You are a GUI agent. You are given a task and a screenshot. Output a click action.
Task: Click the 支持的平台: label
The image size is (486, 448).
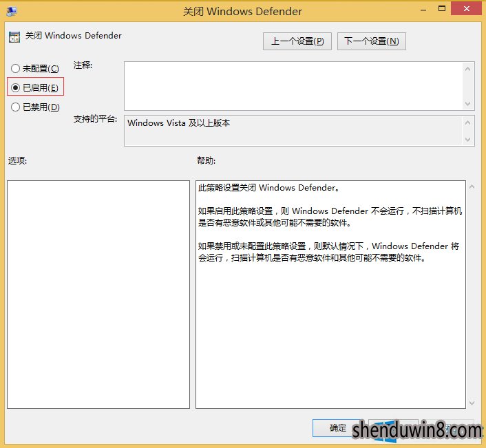point(95,118)
